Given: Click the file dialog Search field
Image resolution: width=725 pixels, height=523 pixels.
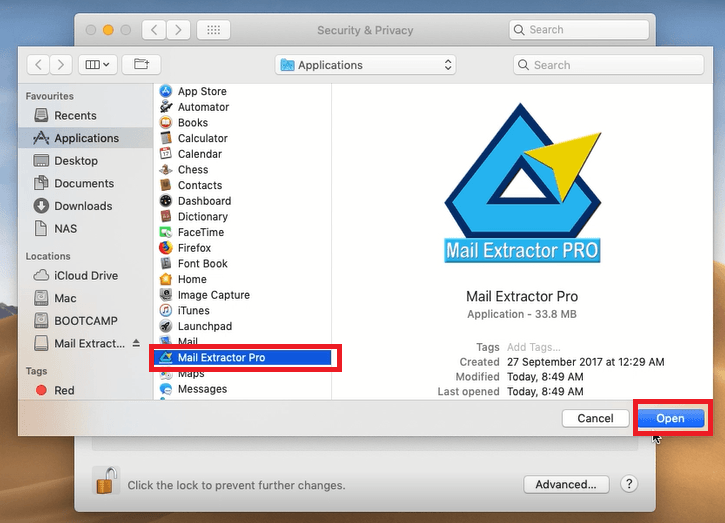Looking at the screenshot, I should [608, 65].
